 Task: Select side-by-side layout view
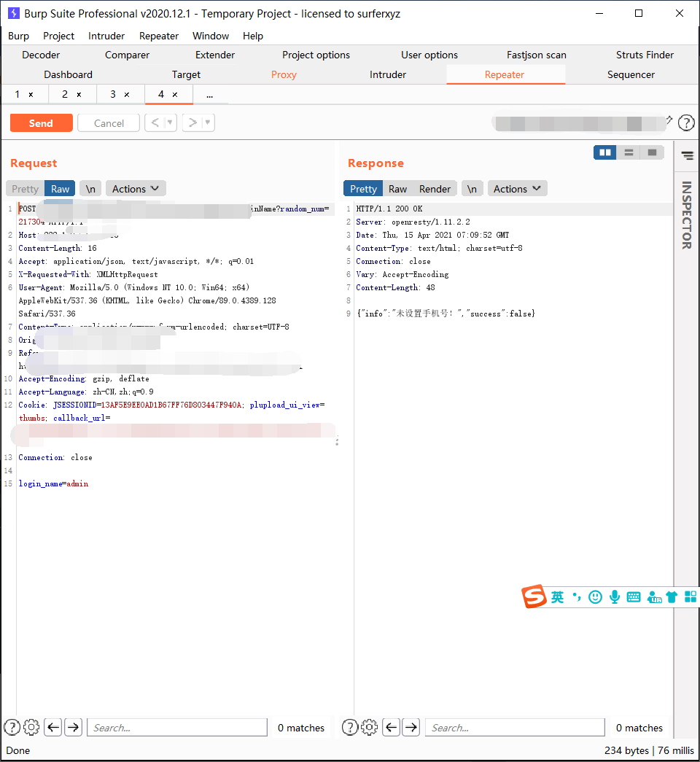(604, 152)
